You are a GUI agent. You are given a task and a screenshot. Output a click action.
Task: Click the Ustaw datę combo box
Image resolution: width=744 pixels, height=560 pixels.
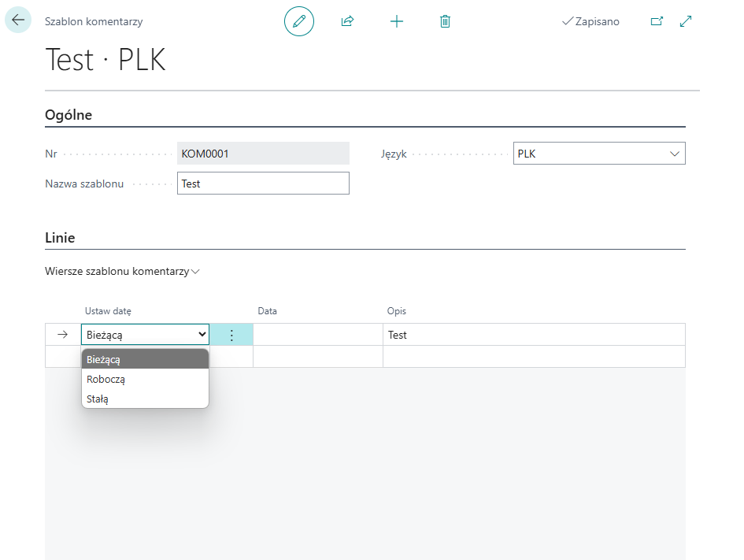(x=145, y=335)
